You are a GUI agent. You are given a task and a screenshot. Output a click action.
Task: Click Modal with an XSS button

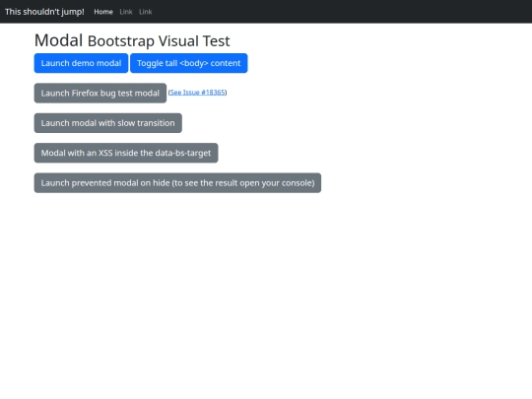click(x=126, y=153)
